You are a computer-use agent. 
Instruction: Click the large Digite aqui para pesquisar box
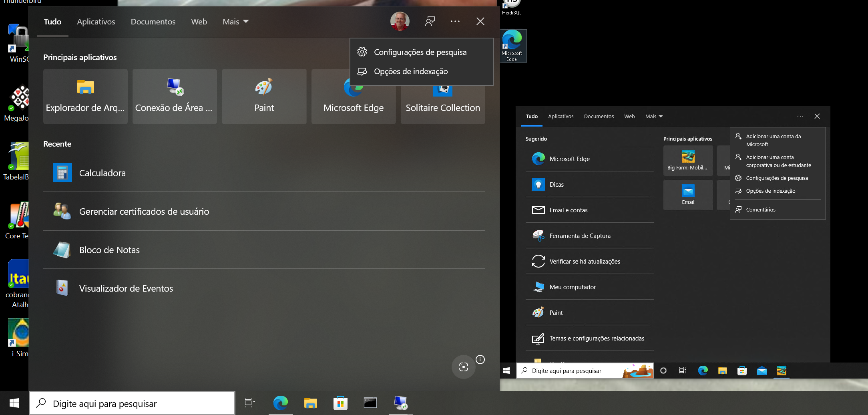click(132, 403)
